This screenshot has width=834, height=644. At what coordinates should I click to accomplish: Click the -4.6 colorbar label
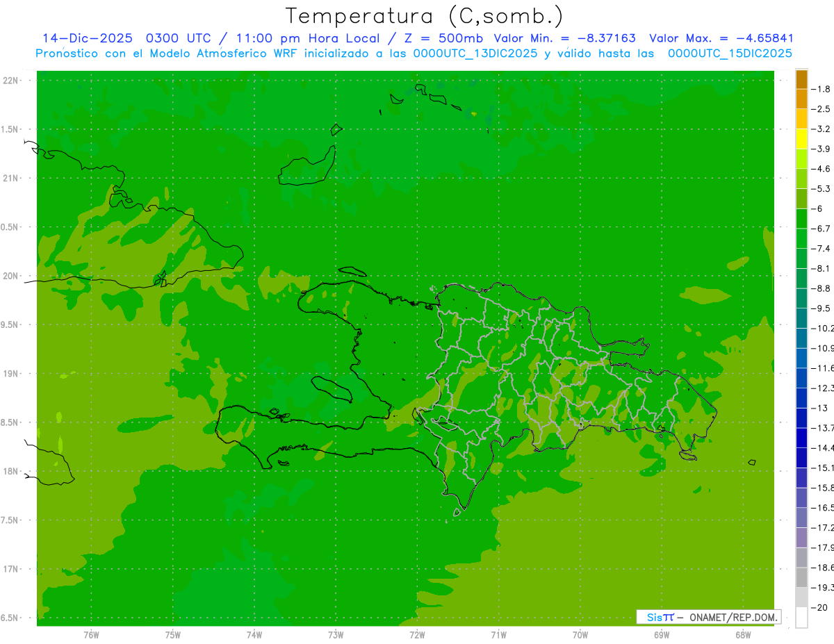click(x=821, y=169)
